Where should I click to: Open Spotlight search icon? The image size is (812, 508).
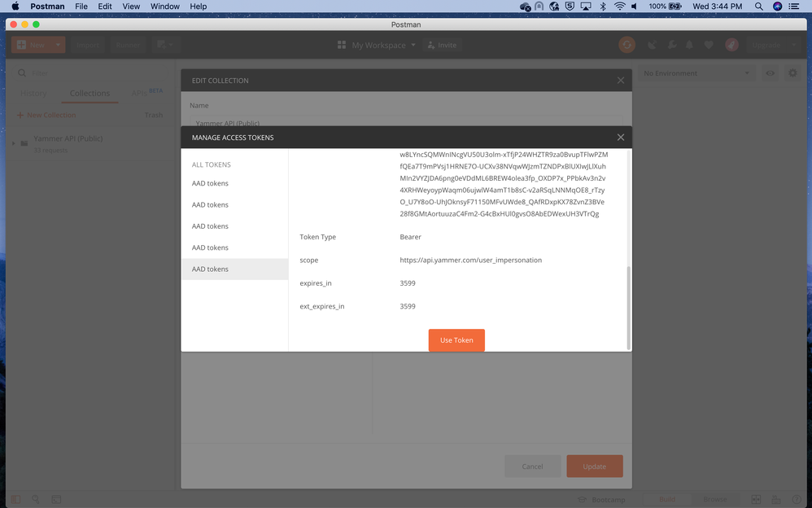coord(758,7)
